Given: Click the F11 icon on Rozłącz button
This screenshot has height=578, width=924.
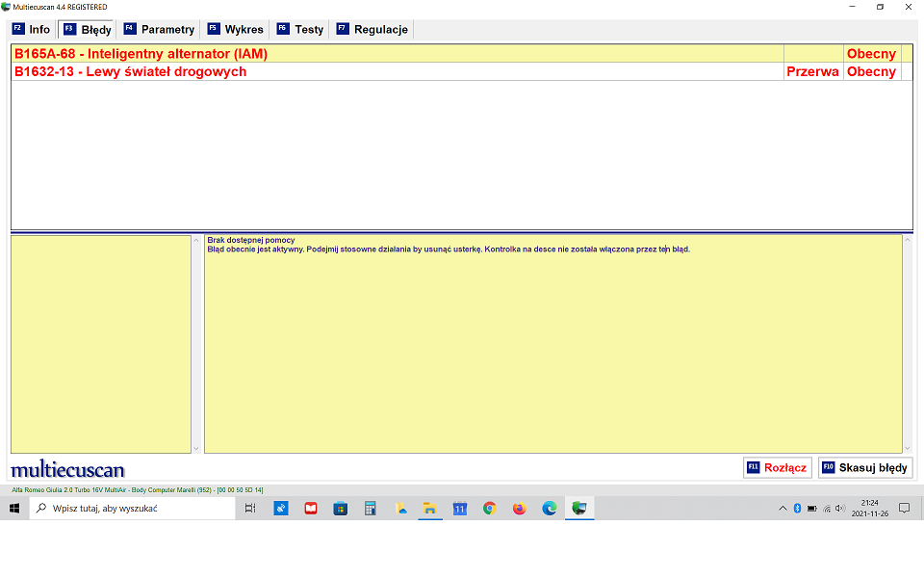Looking at the screenshot, I should [753, 467].
